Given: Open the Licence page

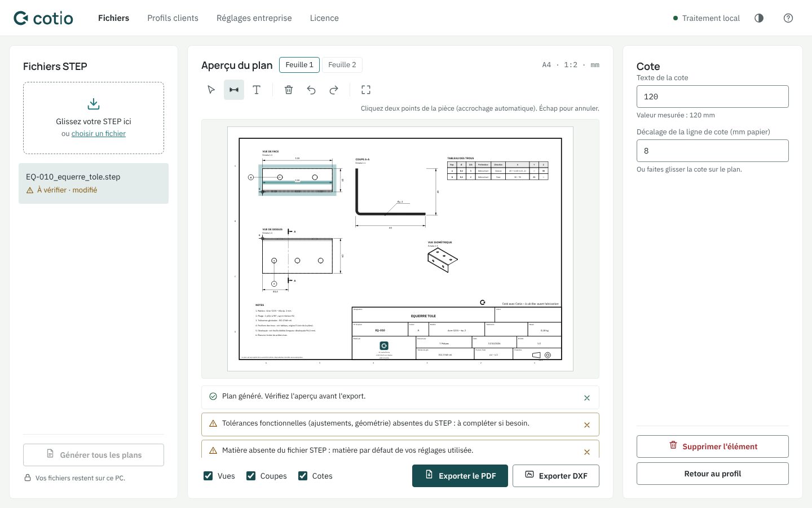Looking at the screenshot, I should (324, 18).
